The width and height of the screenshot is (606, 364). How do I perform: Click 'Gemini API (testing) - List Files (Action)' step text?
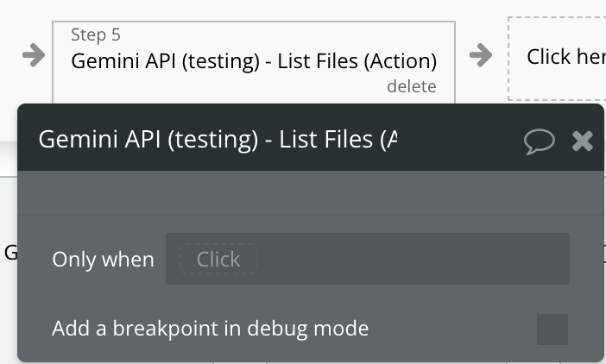253,61
